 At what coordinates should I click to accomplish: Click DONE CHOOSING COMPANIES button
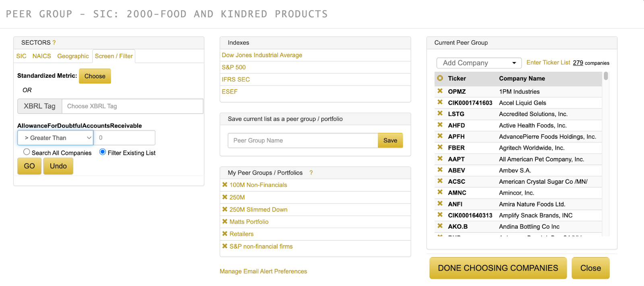[498, 268]
